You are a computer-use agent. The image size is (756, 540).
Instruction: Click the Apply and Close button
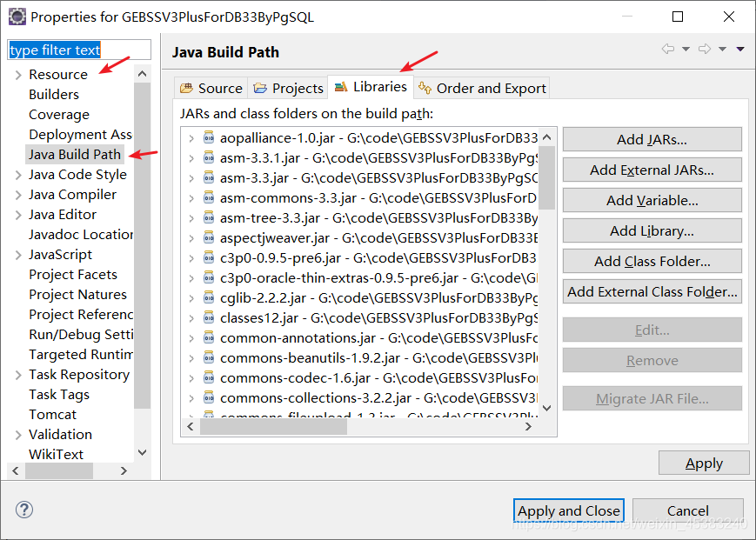coord(569,510)
